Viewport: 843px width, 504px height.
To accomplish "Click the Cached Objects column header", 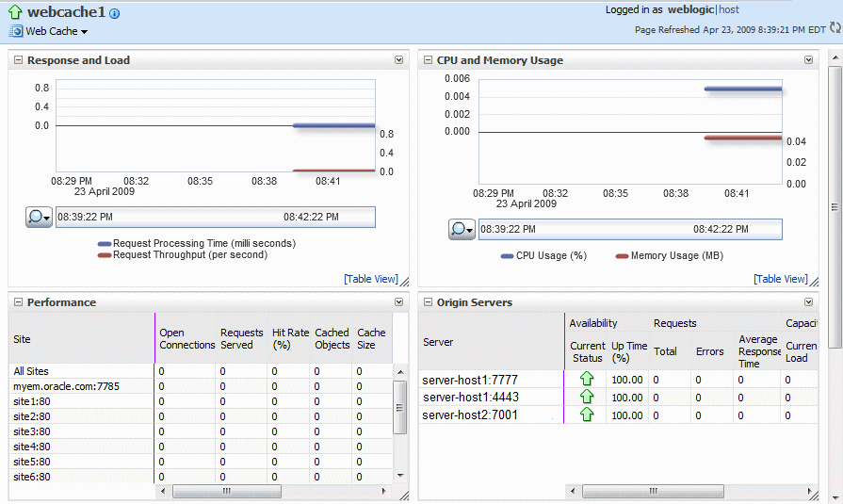I will pyautogui.click(x=332, y=339).
